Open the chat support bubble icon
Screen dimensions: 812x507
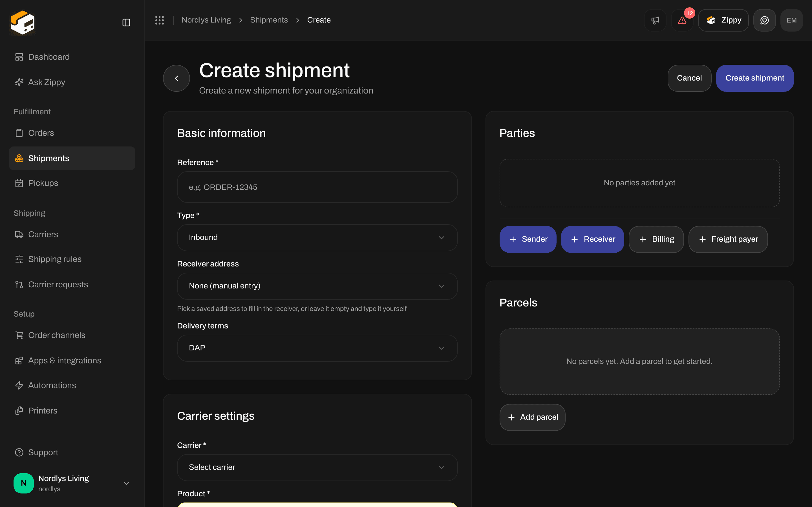pos(764,20)
